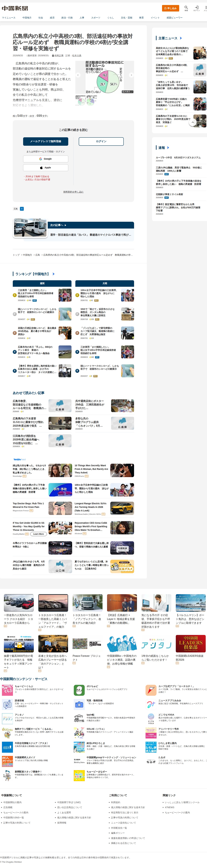Image resolution: width=207 pixels, height=868 pixels.
Task: Open the white bus article thumbnail
Action: 30,228
